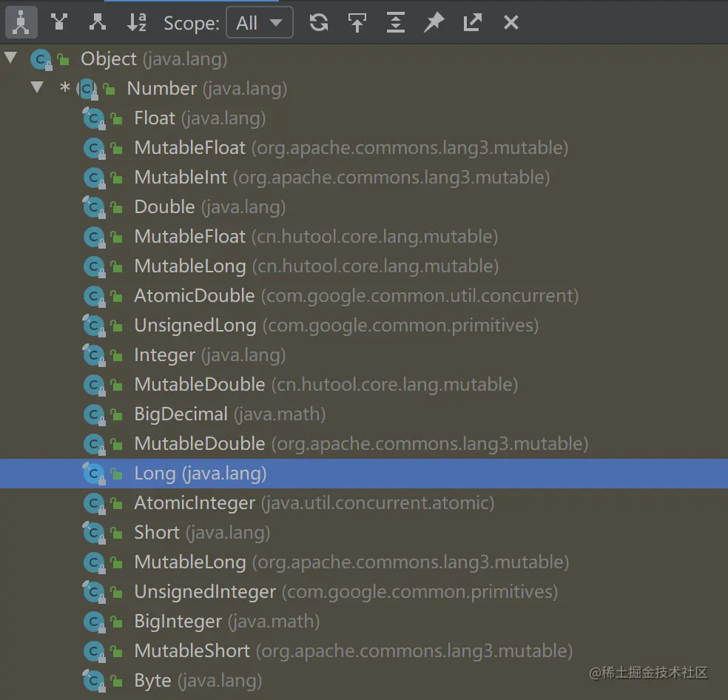Select Short (java.lang) class
The width and height of the screenshot is (728, 700).
click(x=364, y=532)
